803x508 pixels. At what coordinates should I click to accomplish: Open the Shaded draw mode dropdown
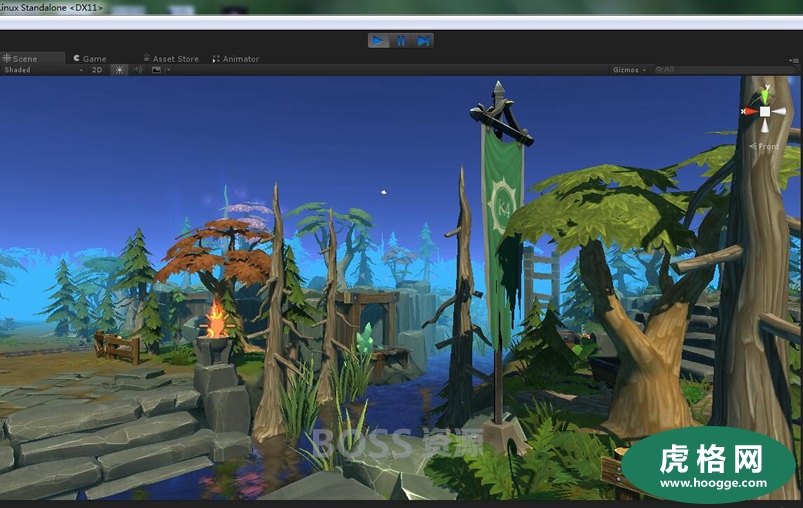pyautogui.click(x=43, y=70)
